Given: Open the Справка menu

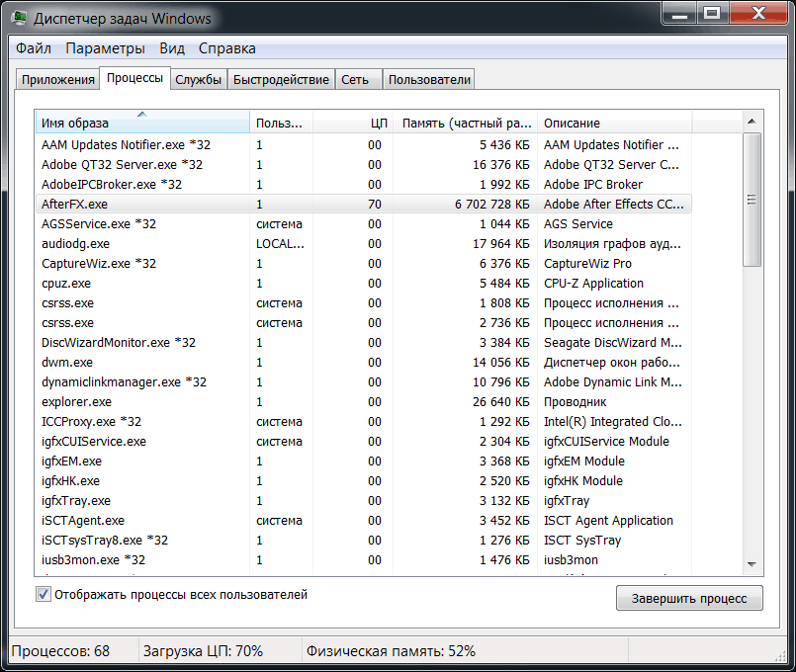Looking at the screenshot, I should coord(226,48).
